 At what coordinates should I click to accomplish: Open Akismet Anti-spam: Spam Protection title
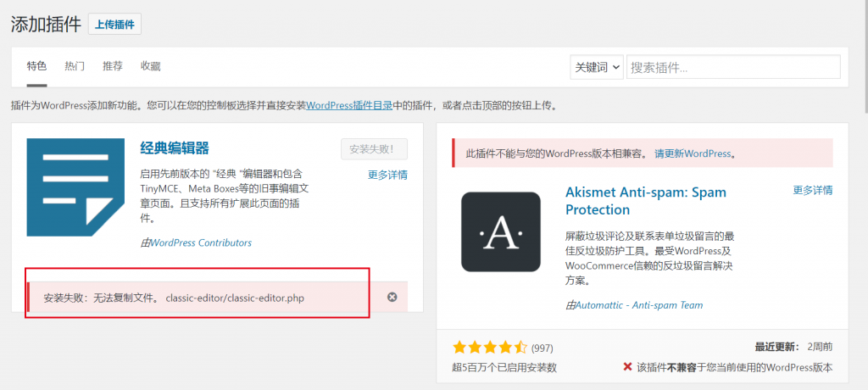(645, 201)
